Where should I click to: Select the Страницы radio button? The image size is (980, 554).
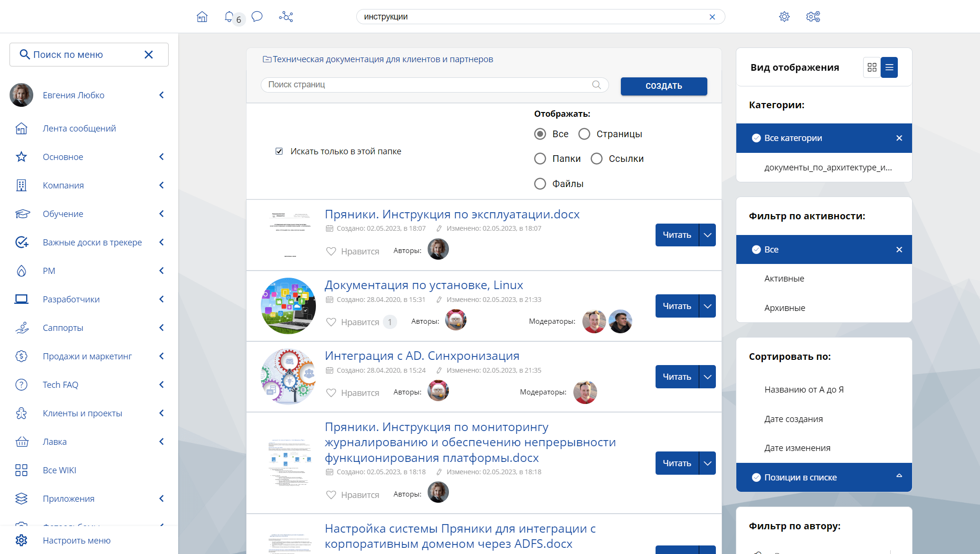pyautogui.click(x=584, y=134)
